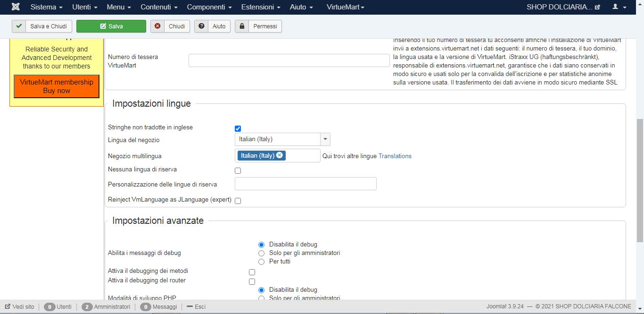This screenshot has width=644, height=314.
Task: Uncheck Stringhe non tradotte in inglese
Action: 238,128
